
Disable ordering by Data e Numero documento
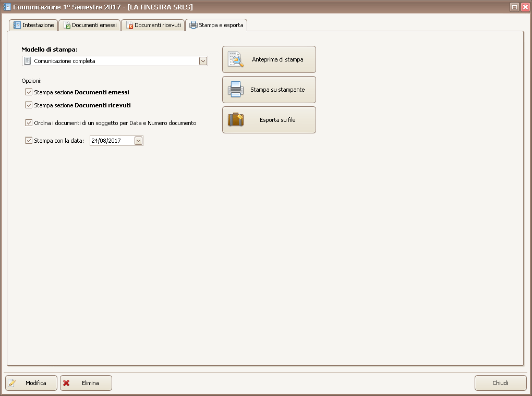29,123
